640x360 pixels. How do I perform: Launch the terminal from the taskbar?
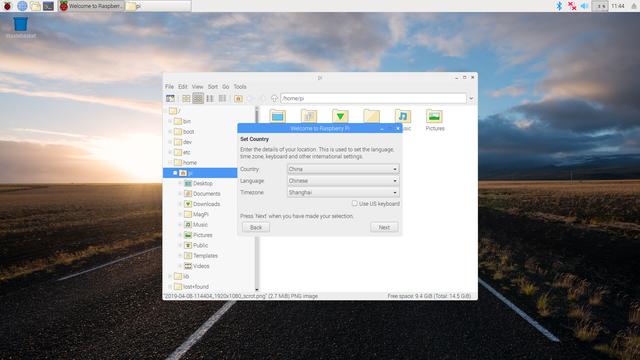49,6
